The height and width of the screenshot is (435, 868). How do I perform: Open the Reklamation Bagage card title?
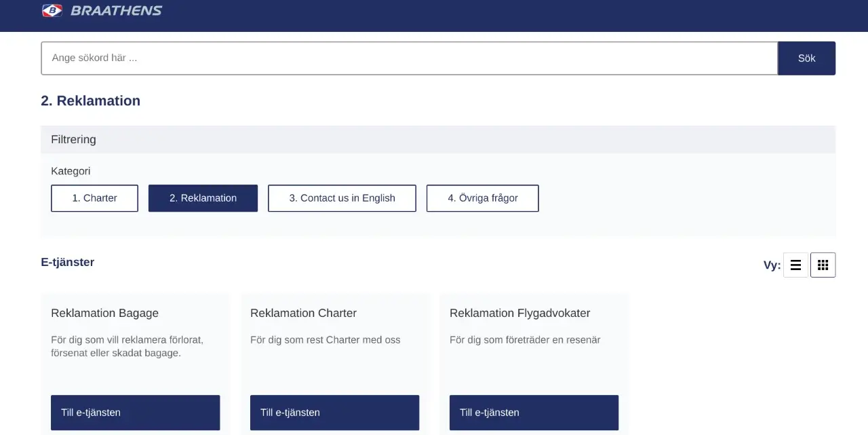pyautogui.click(x=104, y=313)
